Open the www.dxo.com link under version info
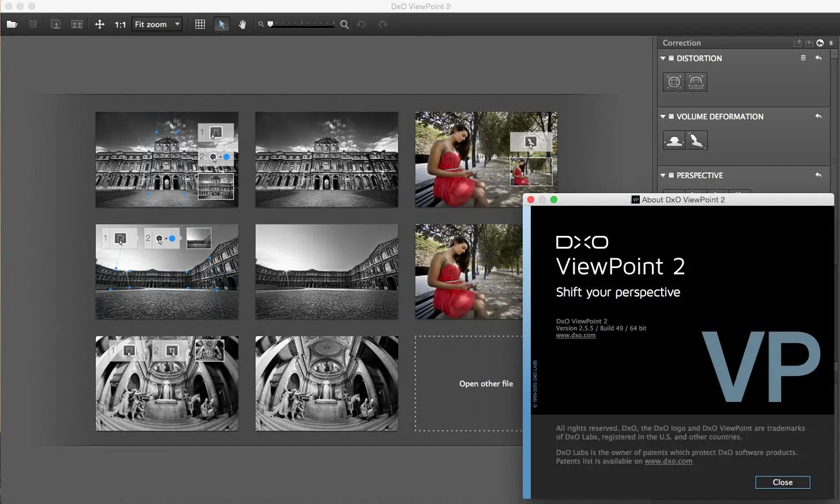This screenshot has width=840, height=504. 576,335
